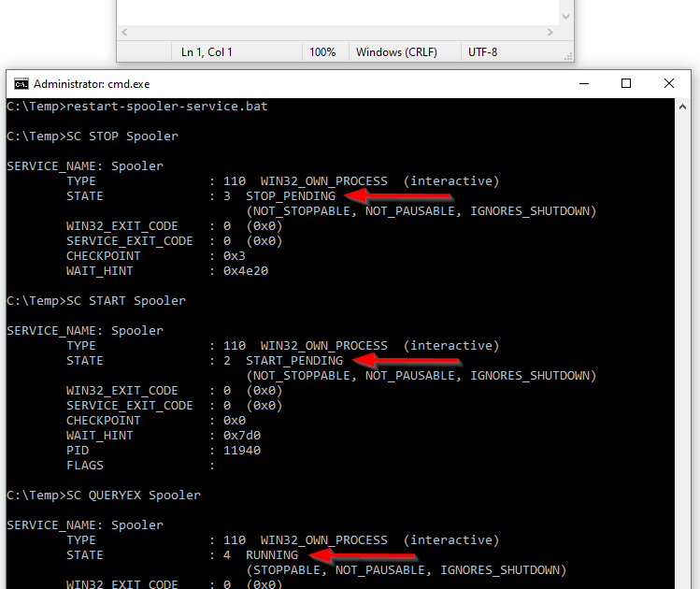Click the 'STOP_PENDING' state text
This screenshot has height=589, width=700.
pos(291,196)
